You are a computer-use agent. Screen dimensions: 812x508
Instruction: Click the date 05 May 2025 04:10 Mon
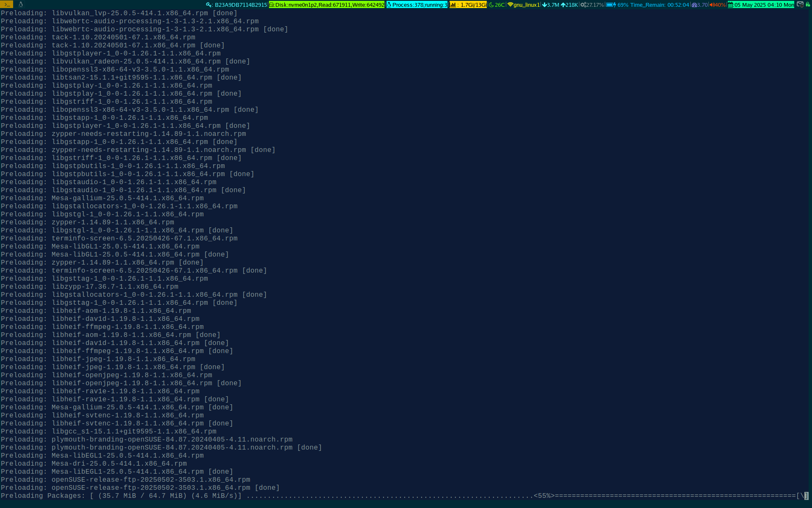[x=764, y=5]
